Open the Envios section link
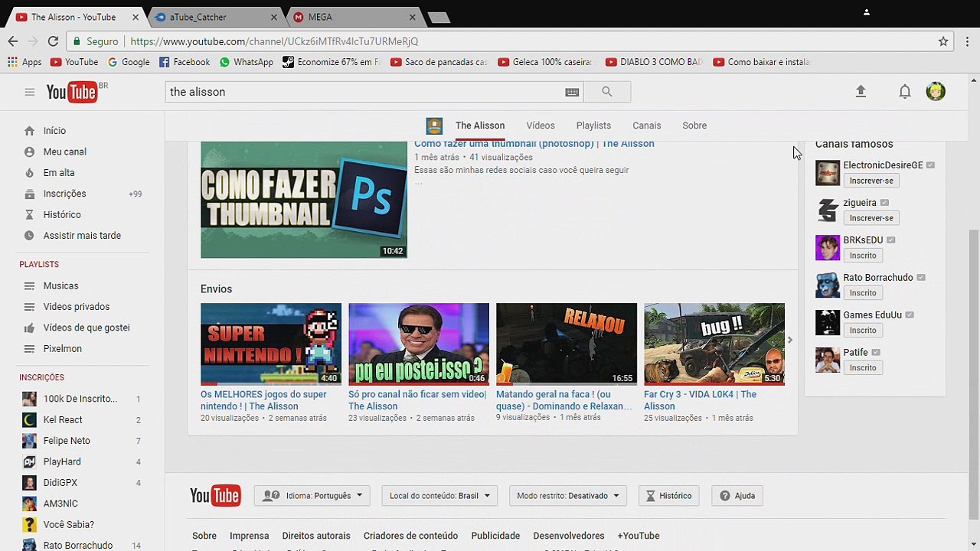This screenshot has width=980, height=551. coord(216,289)
